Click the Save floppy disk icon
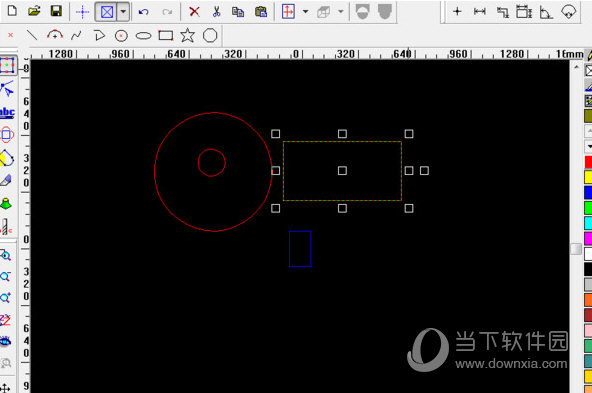The image size is (592, 393). [x=56, y=11]
